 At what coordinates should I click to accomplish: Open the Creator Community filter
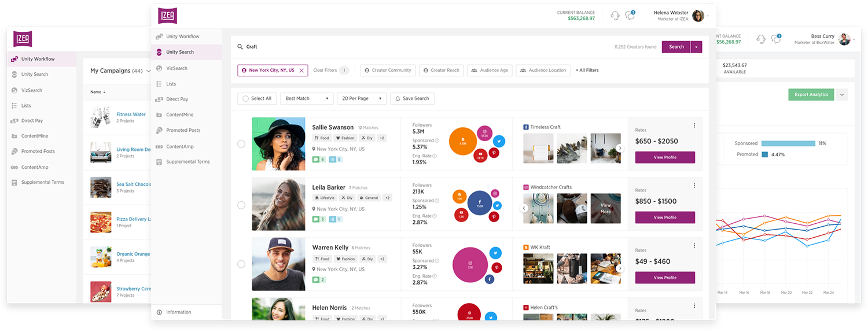point(387,71)
